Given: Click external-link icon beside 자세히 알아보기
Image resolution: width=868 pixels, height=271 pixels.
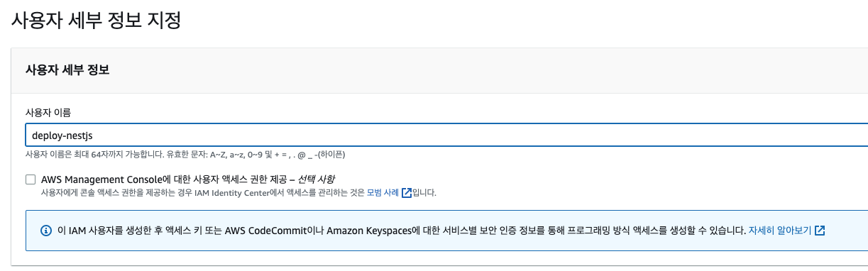Looking at the screenshot, I should [x=820, y=231].
